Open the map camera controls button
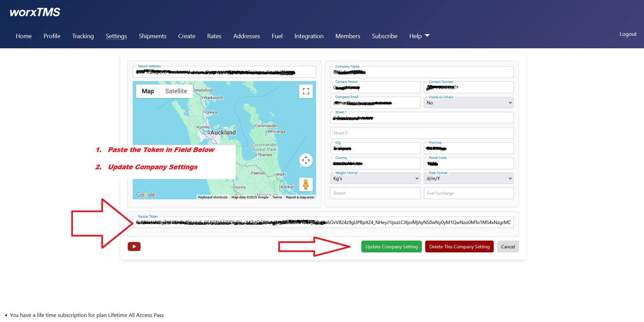The height and width of the screenshot is (322, 644). 306,160
